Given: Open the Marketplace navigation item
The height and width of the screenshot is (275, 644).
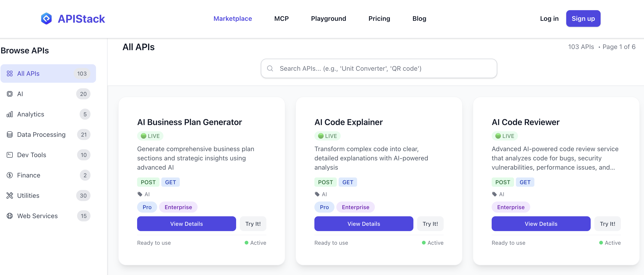Looking at the screenshot, I should point(232,18).
